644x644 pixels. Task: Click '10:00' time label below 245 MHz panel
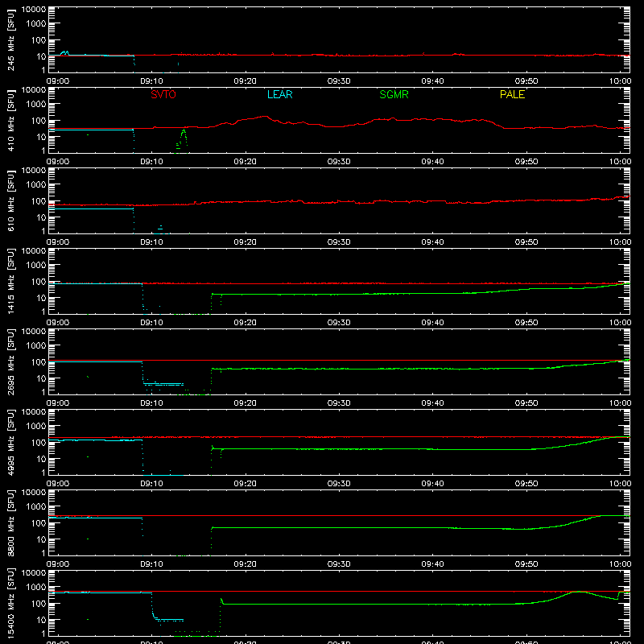point(620,81)
